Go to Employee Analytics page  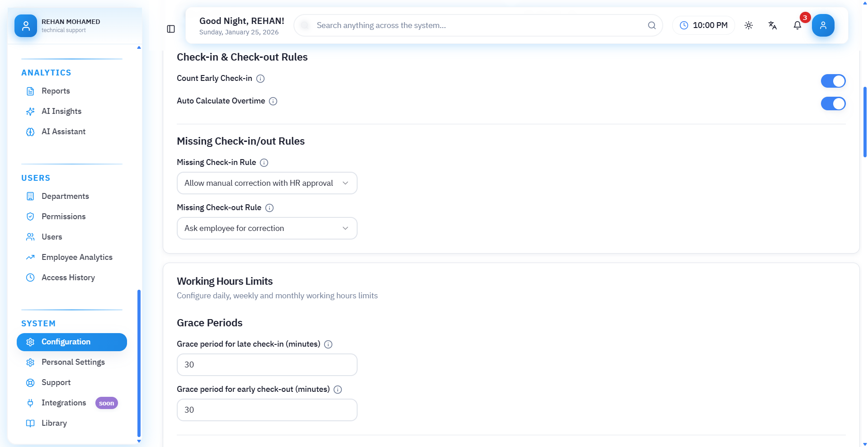pos(77,257)
